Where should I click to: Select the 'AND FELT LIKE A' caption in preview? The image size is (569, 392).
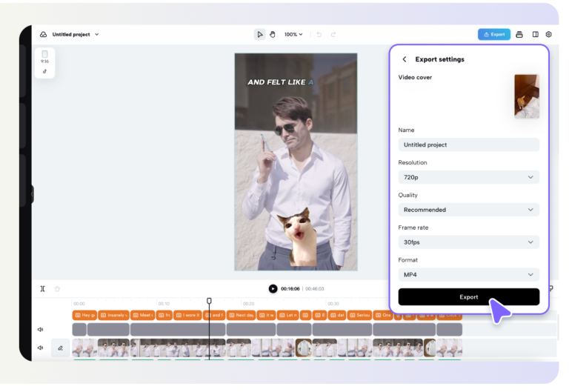point(281,82)
